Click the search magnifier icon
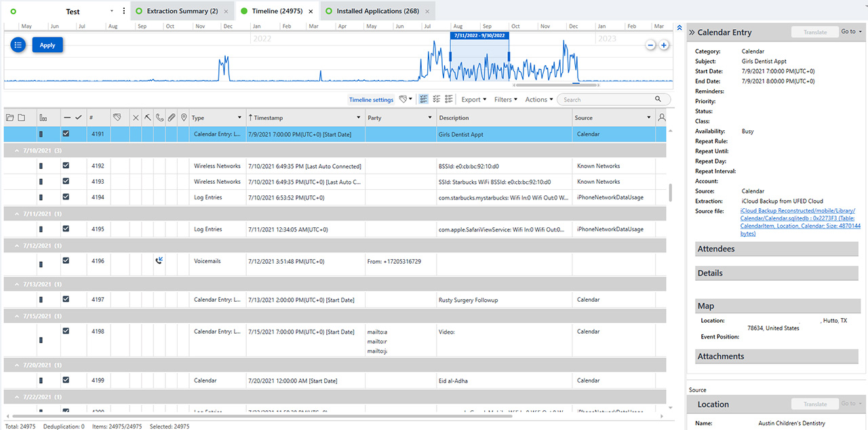The image size is (868, 430). click(x=658, y=100)
